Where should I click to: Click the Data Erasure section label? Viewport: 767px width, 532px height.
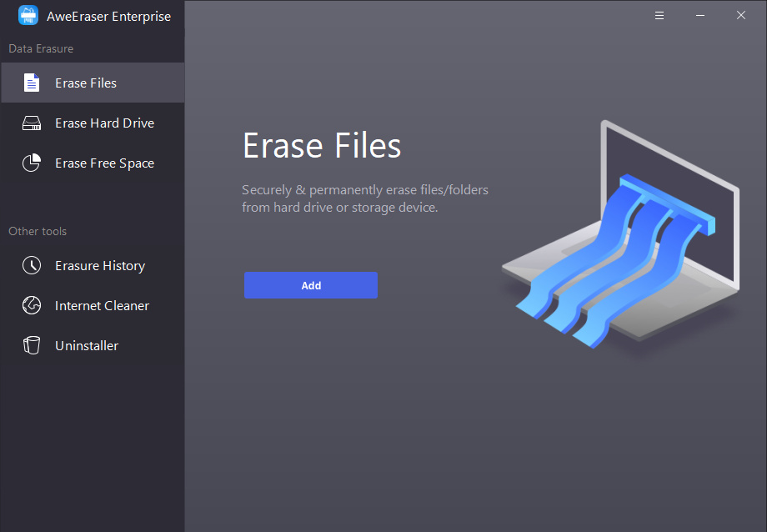point(41,48)
